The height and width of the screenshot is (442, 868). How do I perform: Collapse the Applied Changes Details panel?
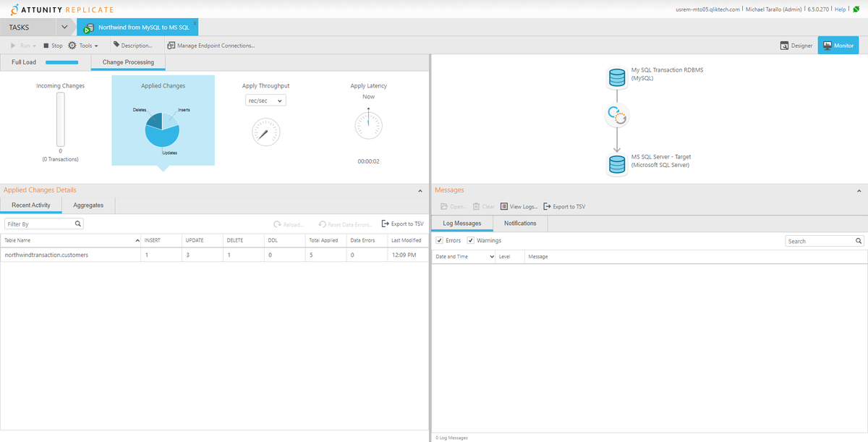click(421, 190)
